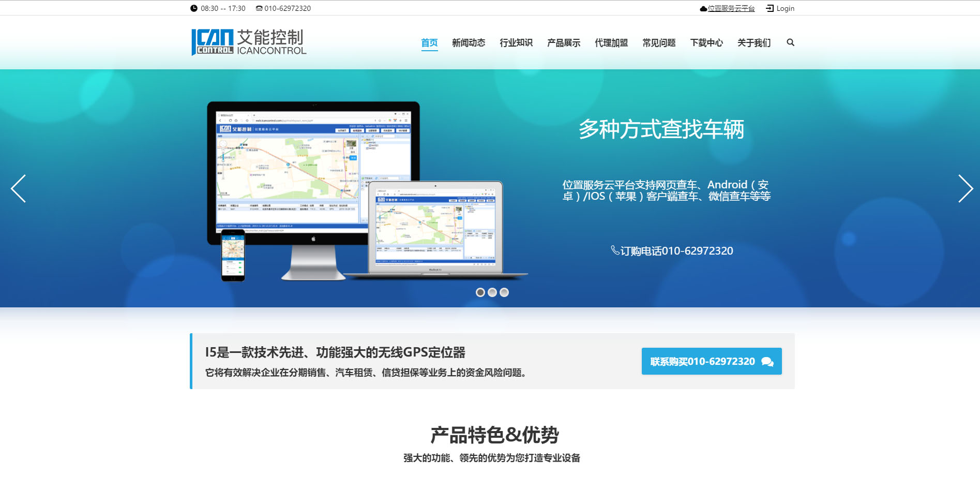Open the 位置服务云平台 link
This screenshot has width=980, height=489.
click(x=731, y=8)
